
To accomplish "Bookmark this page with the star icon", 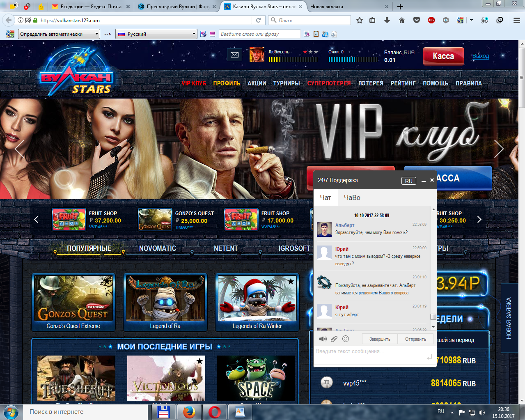I will (360, 20).
